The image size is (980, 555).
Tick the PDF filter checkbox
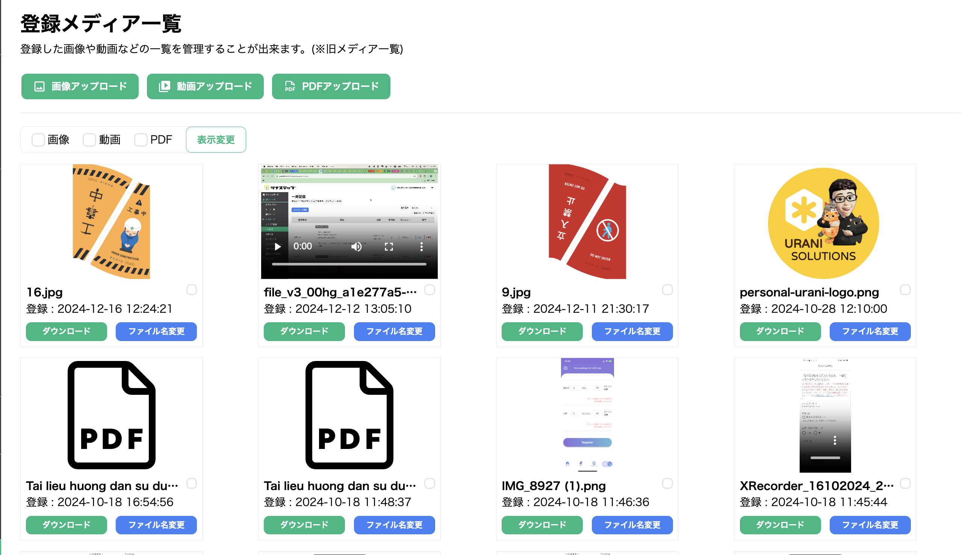pos(141,140)
